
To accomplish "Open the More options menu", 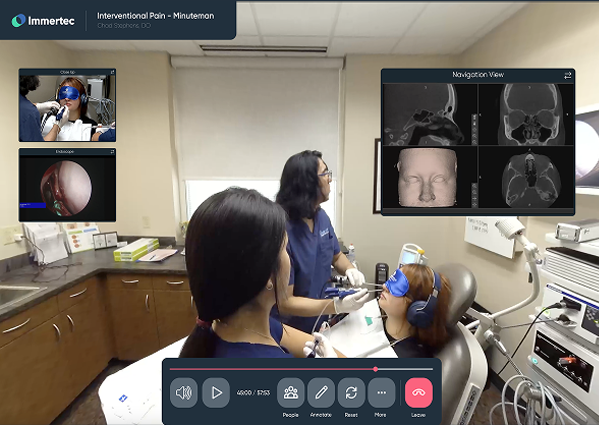I will [x=381, y=393].
